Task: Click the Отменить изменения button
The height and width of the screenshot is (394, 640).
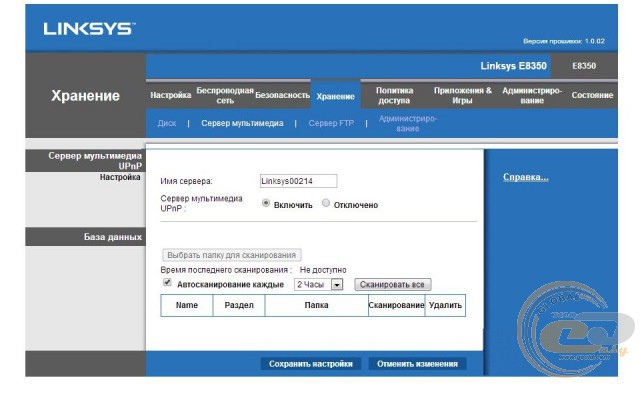Action: [x=418, y=364]
